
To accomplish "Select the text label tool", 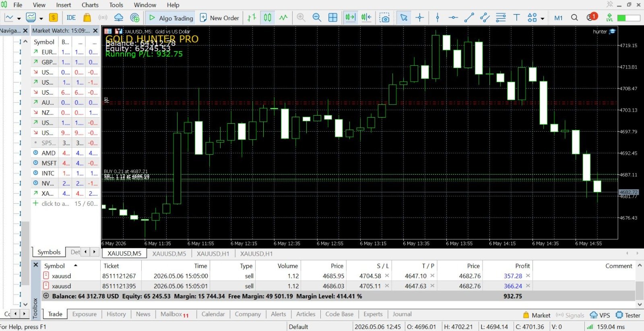I will 516,18.
